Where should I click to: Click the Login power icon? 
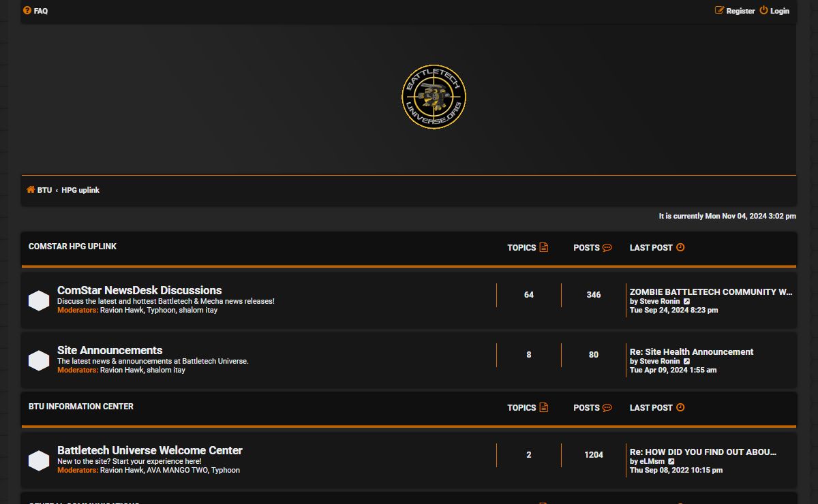coord(763,10)
